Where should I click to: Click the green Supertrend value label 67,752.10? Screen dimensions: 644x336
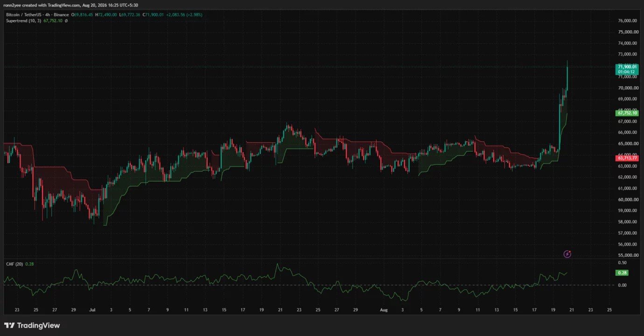point(627,113)
